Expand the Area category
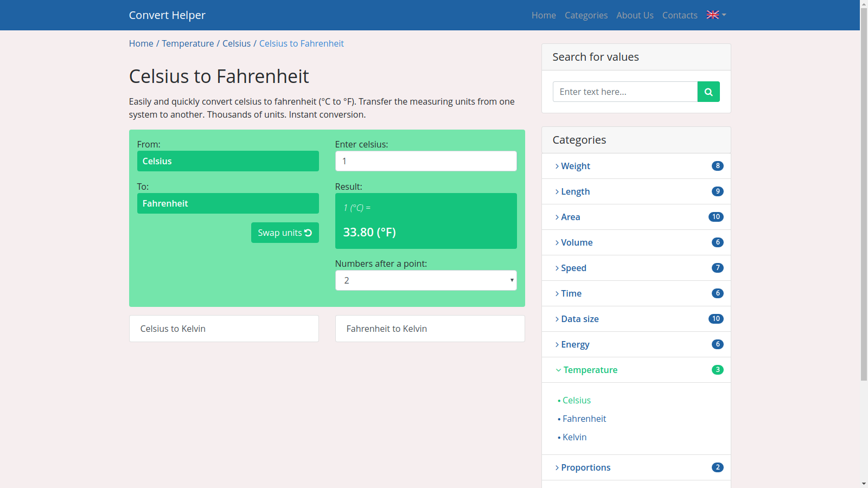 pos(570,217)
